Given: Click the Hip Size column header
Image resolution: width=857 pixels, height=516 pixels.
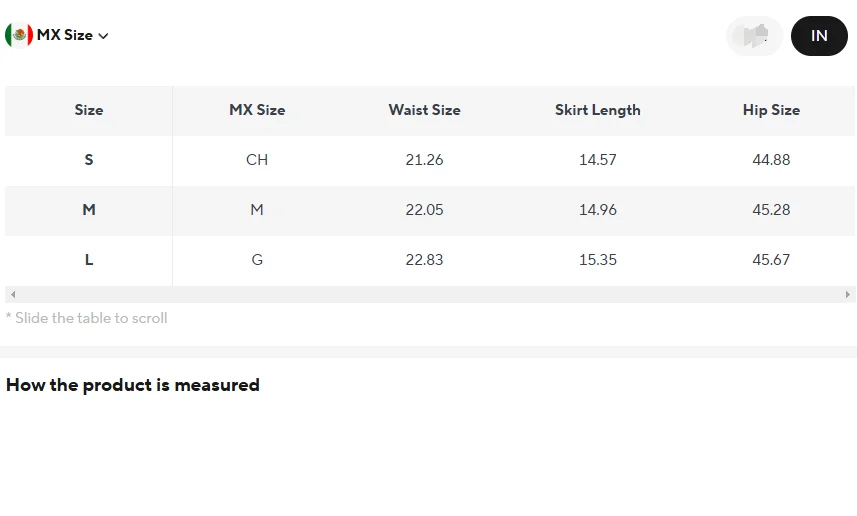Looking at the screenshot, I should 771,110.
